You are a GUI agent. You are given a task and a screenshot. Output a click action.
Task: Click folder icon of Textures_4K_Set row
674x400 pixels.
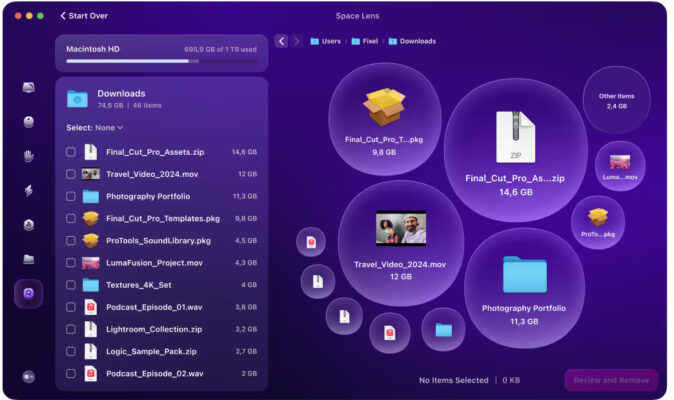(x=91, y=285)
